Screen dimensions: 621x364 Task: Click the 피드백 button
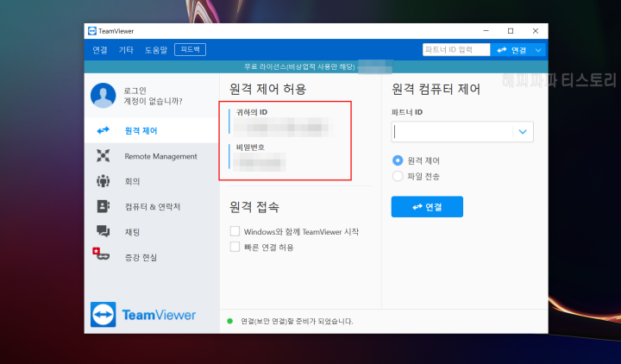[x=190, y=49]
